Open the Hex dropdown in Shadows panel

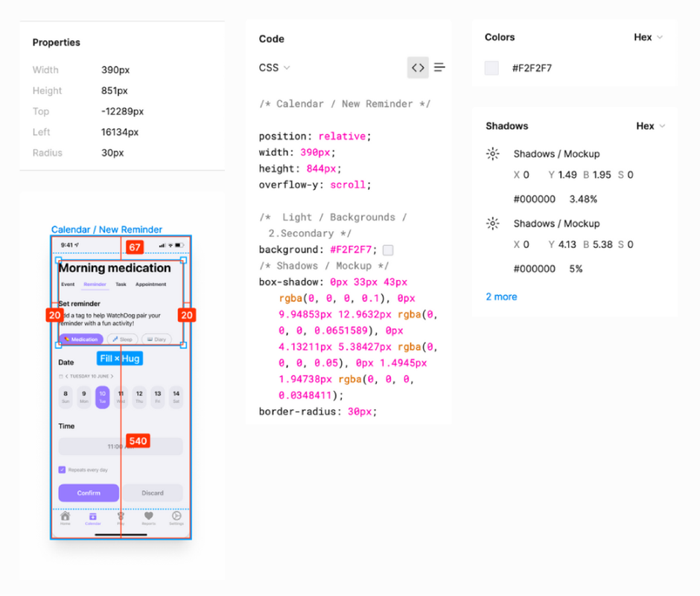pos(650,126)
